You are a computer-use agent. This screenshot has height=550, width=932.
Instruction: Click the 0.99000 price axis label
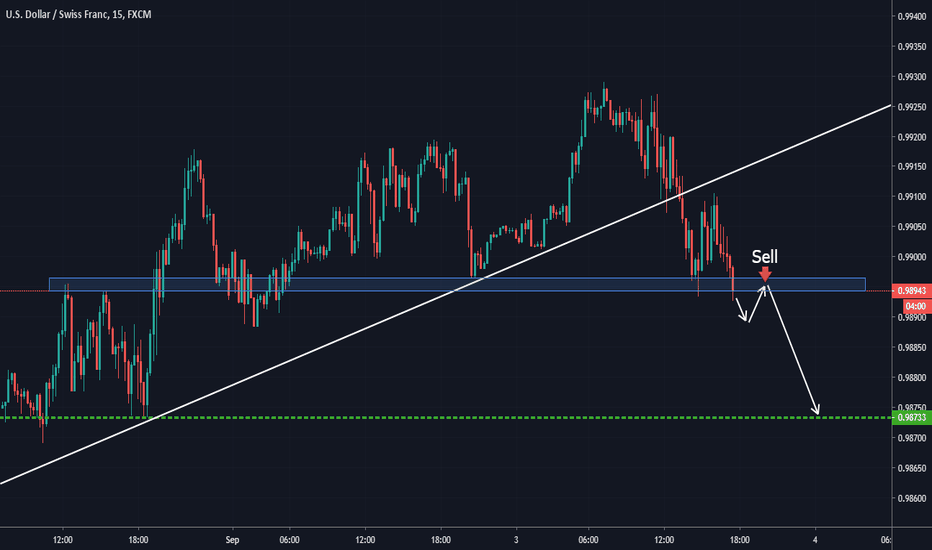point(912,257)
